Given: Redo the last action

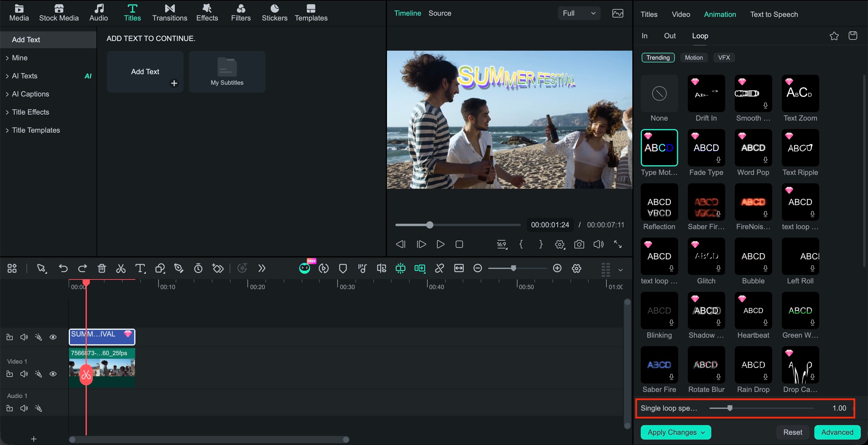Looking at the screenshot, I should point(83,268).
